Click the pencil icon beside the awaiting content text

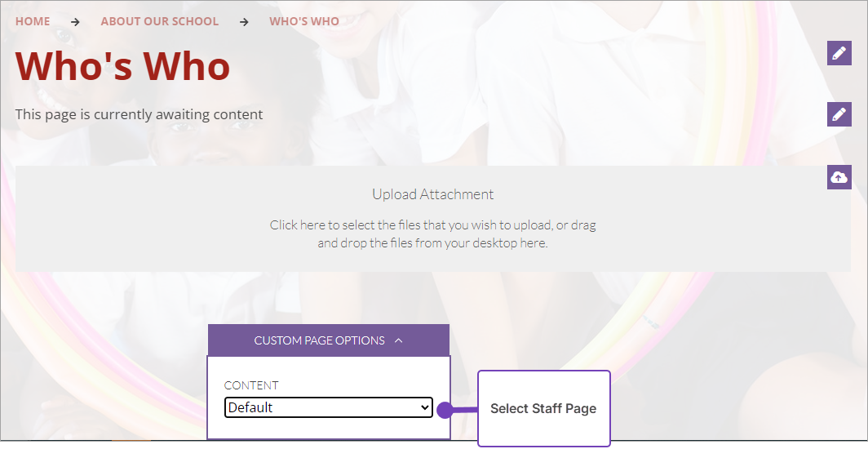pos(839,114)
